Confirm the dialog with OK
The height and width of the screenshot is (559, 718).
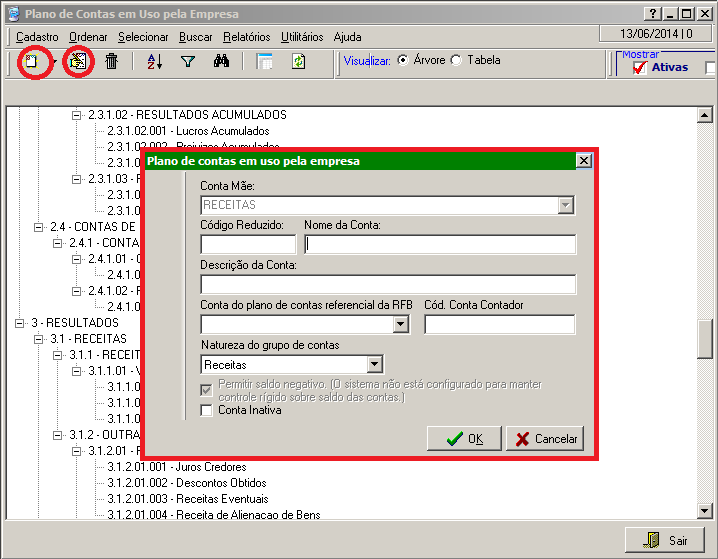464,438
